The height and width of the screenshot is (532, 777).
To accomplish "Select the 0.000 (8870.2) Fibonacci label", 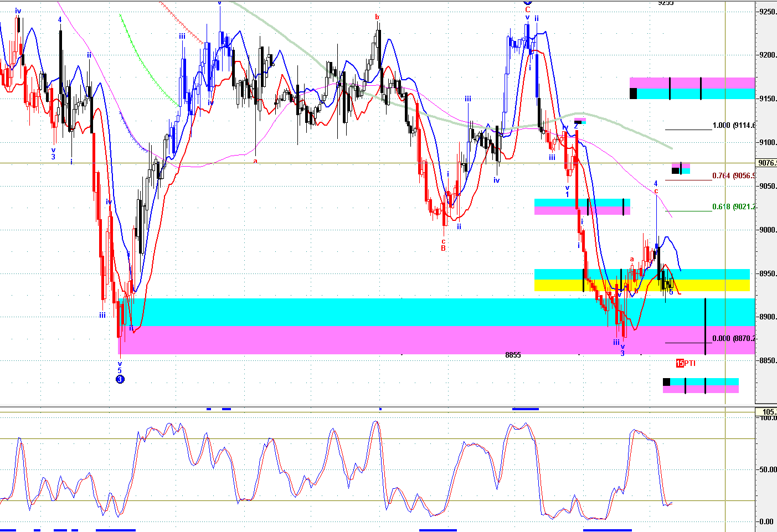I will [733, 338].
